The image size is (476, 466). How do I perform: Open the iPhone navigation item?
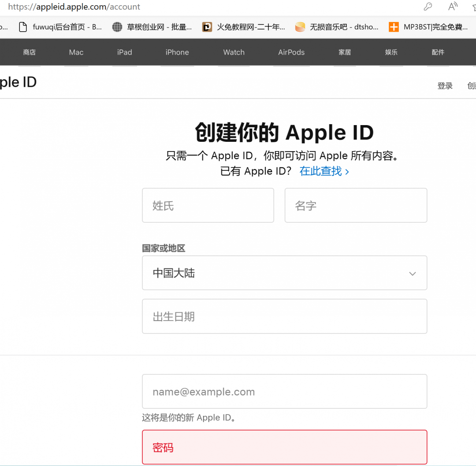(x=177, y=52)
